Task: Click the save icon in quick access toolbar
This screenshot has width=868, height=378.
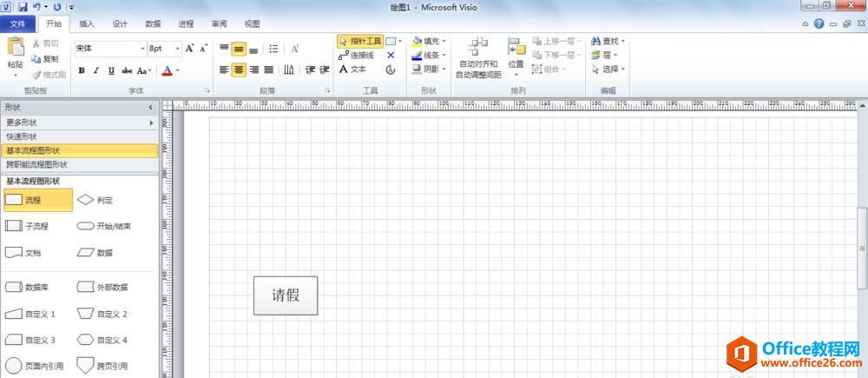Action: point(23,7)
